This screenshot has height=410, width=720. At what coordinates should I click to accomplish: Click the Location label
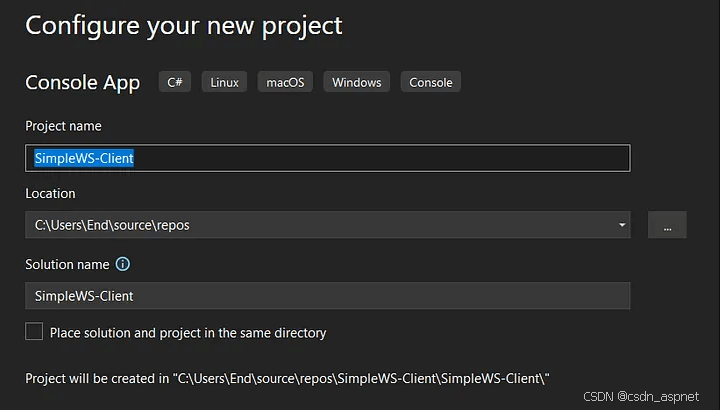click(50, 193)
